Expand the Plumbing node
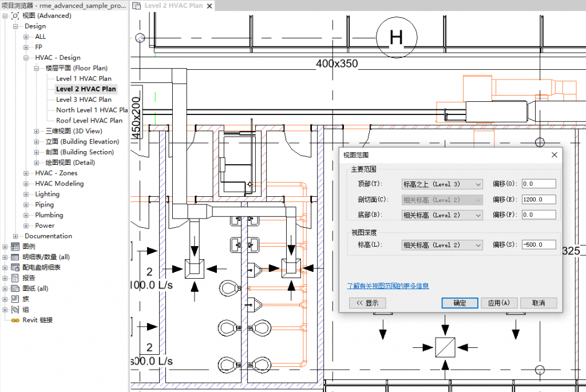 [26, 215]
